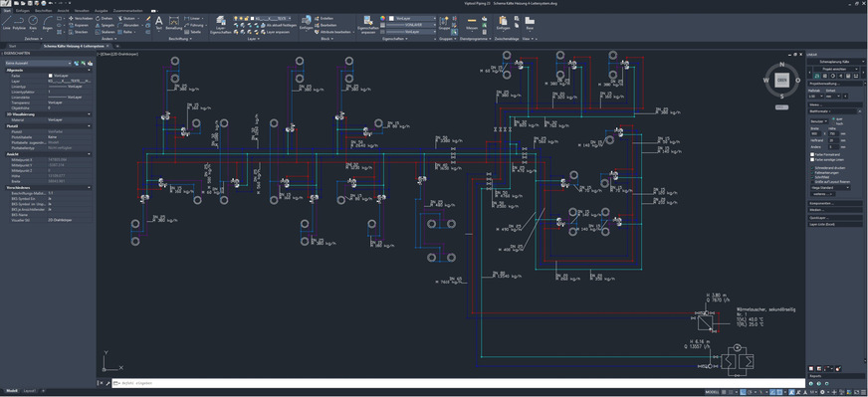Screen dimensions: 868x397
Task: Click the clipboard Einfügen paste icon
Action: (503, 21)
